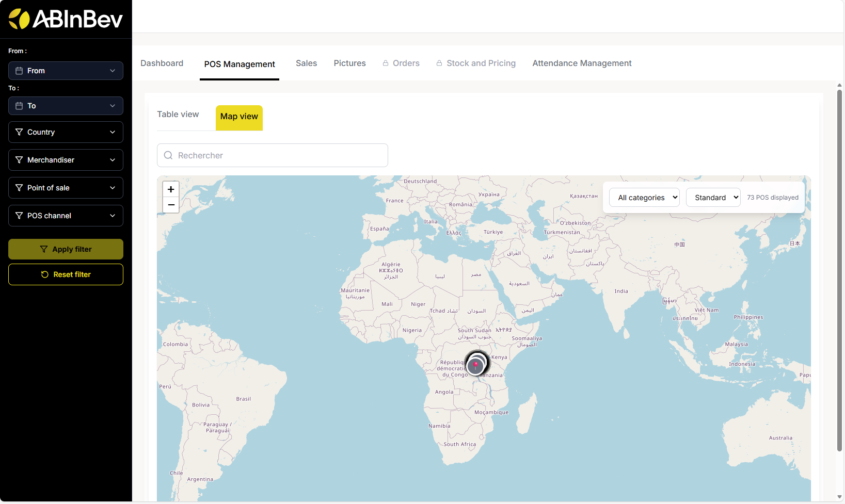Image resolution: width=845 pixels, height=504 pixels.
Task: Click the lock icon beside Orders
Action: pos(386,63)
